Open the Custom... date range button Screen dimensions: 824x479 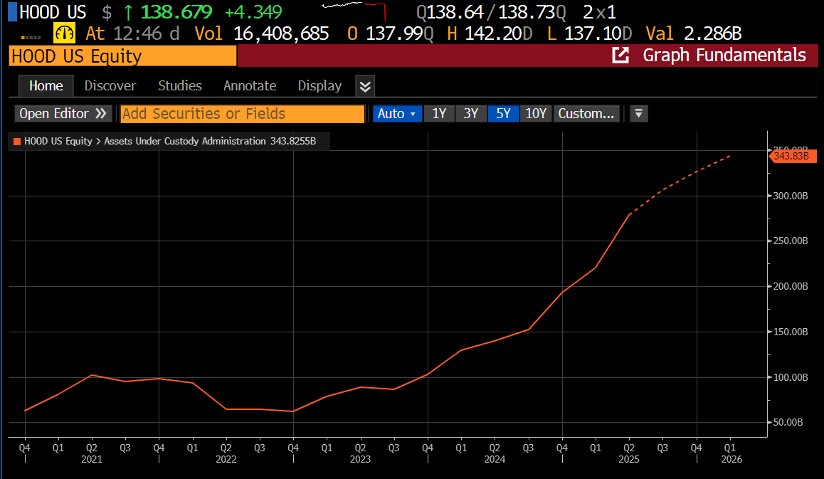(586, 114)
